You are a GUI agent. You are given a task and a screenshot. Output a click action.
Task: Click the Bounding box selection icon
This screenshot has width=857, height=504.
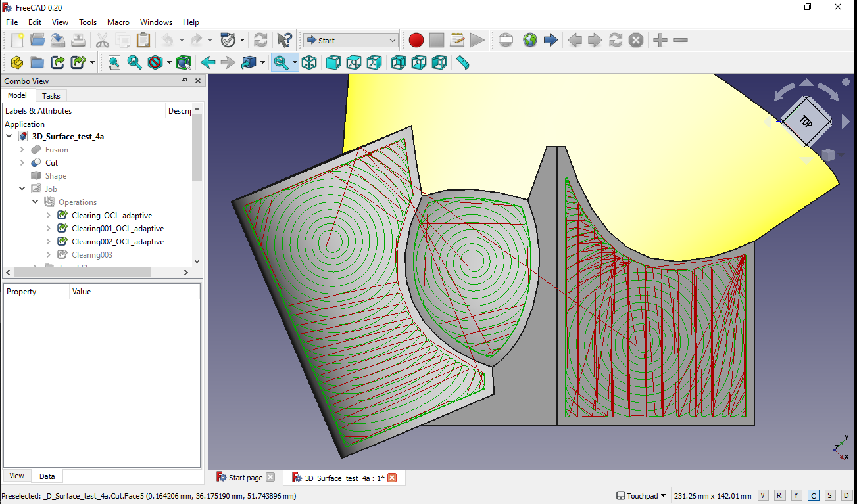pos(184,62)
